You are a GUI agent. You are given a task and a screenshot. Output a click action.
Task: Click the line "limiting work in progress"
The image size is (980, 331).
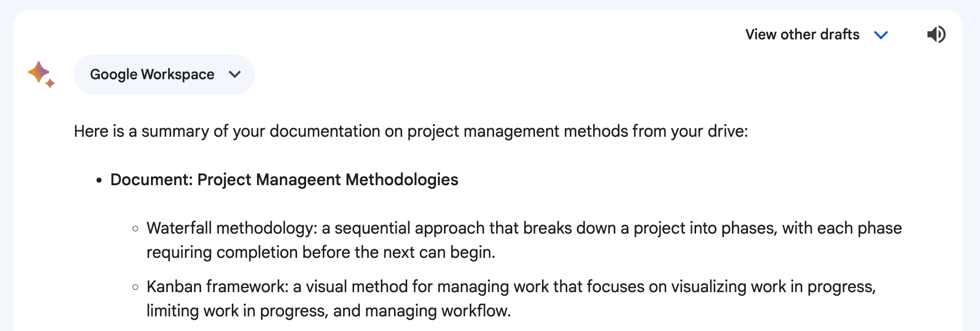point(328,311)
